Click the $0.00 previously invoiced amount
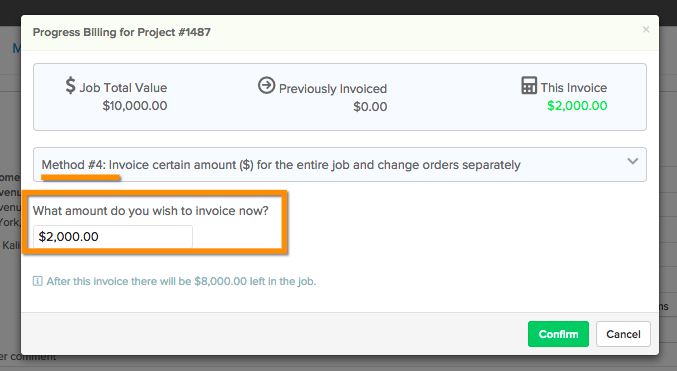This screenshot has height=371, width=677. tap(370, 107)
